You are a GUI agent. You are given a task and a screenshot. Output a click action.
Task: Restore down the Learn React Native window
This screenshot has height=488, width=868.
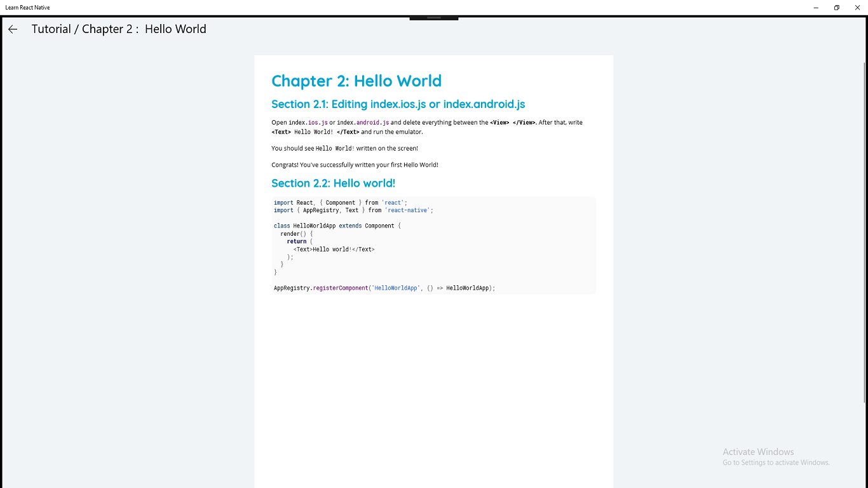837,7
